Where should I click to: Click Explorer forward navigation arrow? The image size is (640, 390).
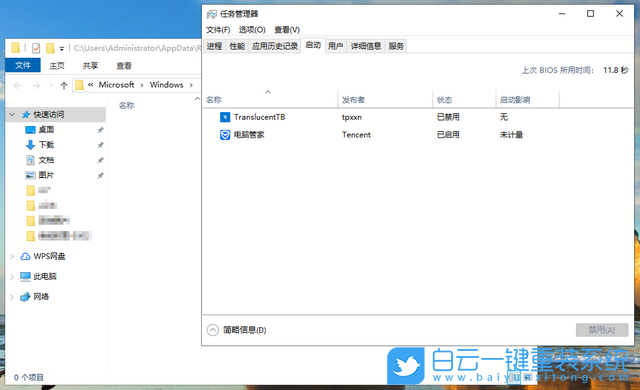pyautogui.click(x=36, y=85)
